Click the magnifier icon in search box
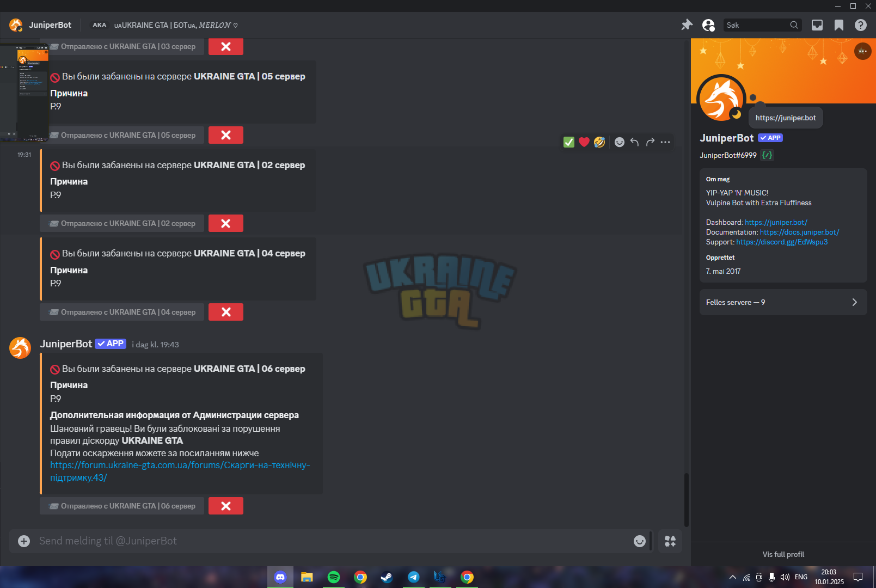This screenshot has height=588, width=876. point(794,25)
